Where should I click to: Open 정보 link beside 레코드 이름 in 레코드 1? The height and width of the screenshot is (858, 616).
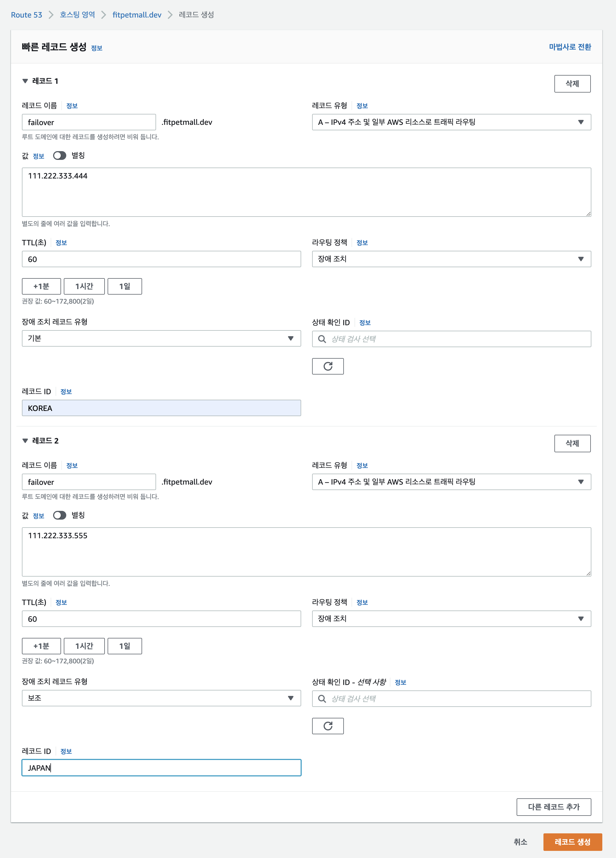coord(72,106)
